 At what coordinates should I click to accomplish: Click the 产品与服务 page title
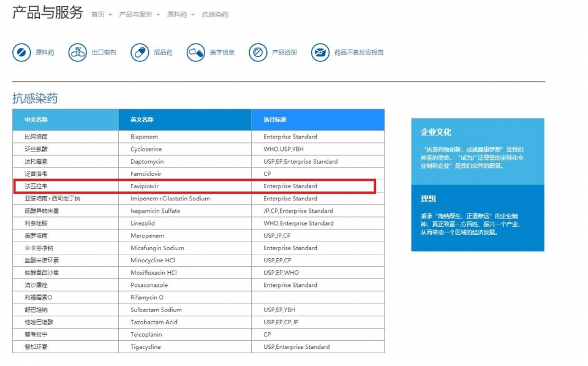pyautogui.click(x=48, y=12)
